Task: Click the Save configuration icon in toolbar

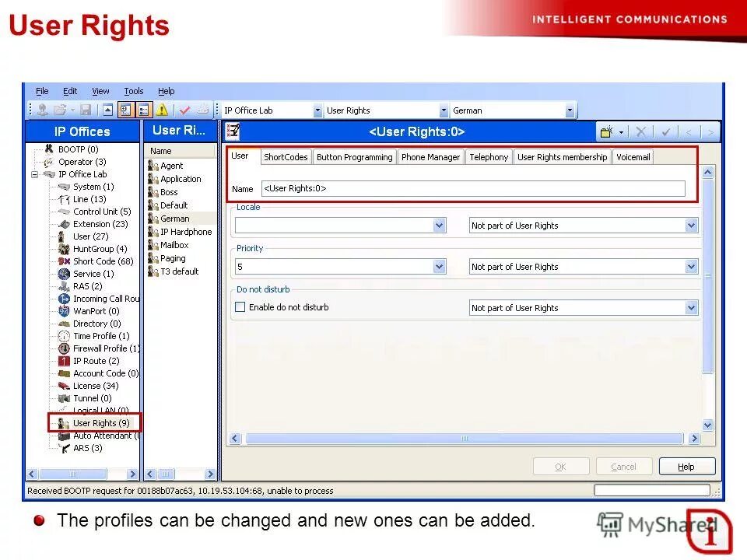Action: (x=86, y=110)
